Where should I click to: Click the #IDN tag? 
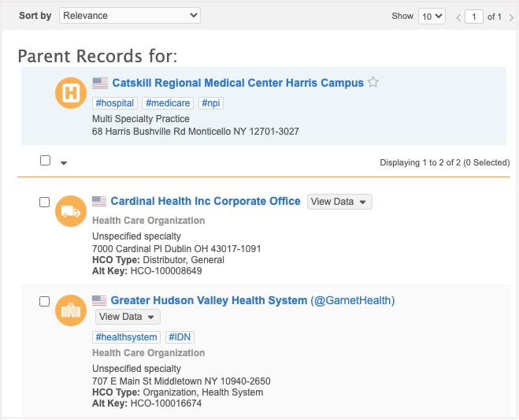click(180, 337)
